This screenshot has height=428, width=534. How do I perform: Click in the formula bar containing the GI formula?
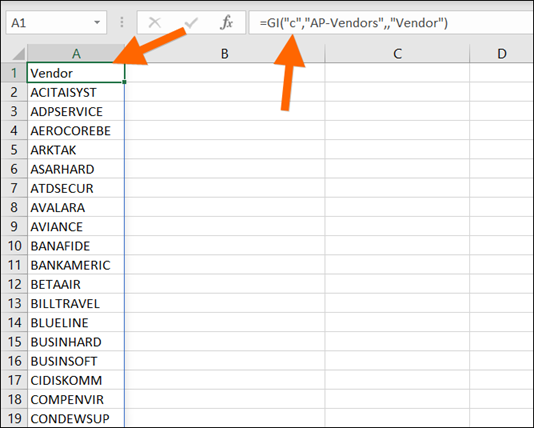(391, 23)
